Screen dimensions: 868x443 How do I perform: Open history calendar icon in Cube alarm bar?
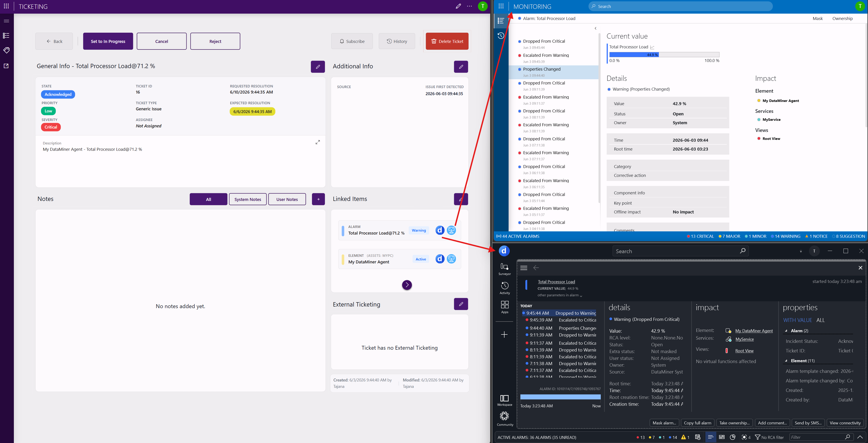coord(698,437)
